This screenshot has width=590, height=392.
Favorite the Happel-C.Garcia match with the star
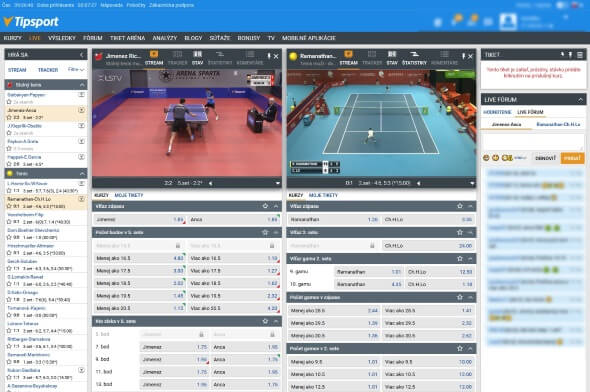click(x=9, y=164)
